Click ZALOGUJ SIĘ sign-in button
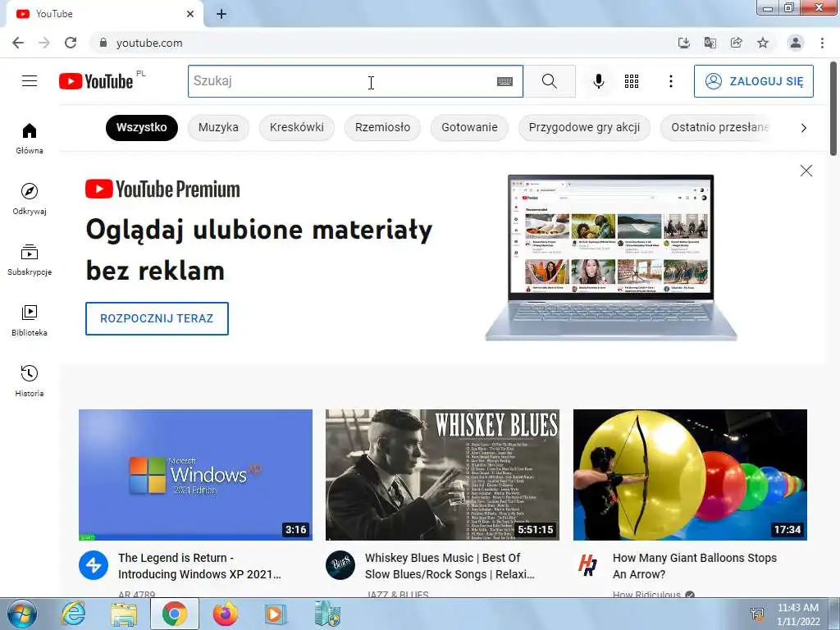 [753, 81]
